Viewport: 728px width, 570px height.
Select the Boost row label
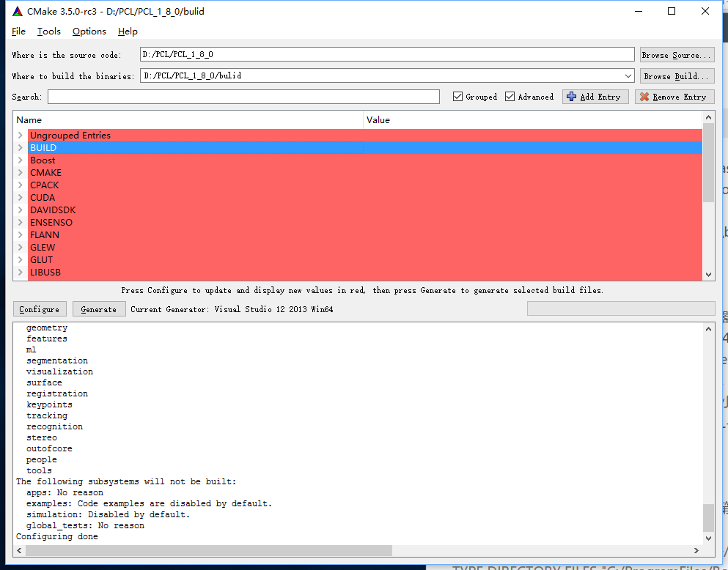pyautogui.click(x=43, y=160)
